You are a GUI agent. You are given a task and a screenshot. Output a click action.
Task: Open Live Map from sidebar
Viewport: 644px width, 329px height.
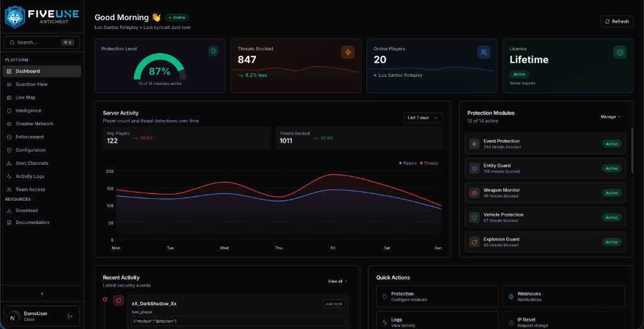click(x=42, y=98)
